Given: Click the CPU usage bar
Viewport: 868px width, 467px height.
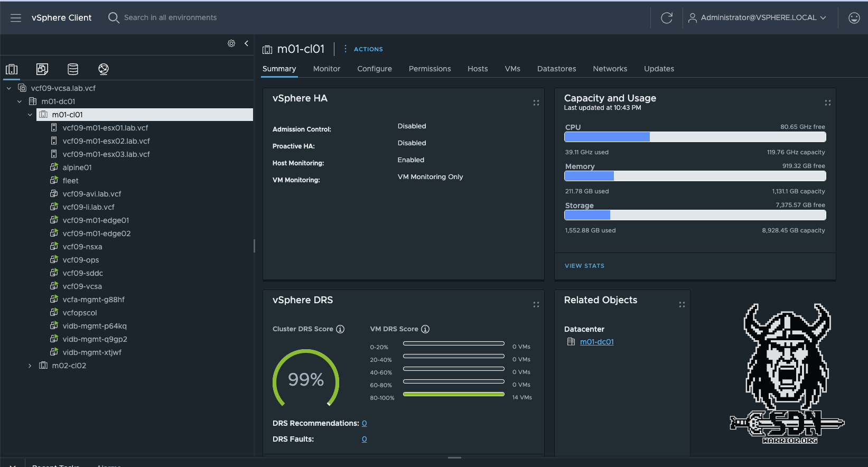Looking at the screenshot, I should tap(695, 137).
